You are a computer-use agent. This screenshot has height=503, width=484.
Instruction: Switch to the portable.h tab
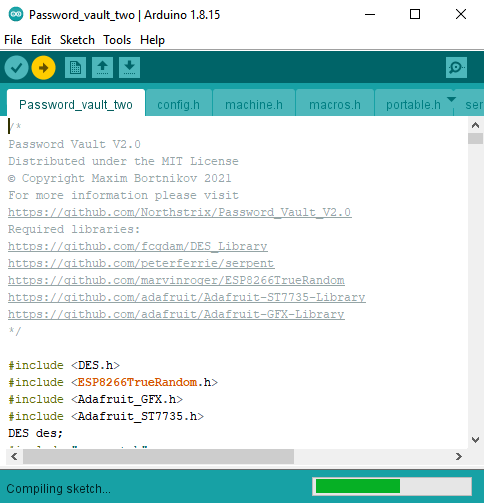point(413,104)
